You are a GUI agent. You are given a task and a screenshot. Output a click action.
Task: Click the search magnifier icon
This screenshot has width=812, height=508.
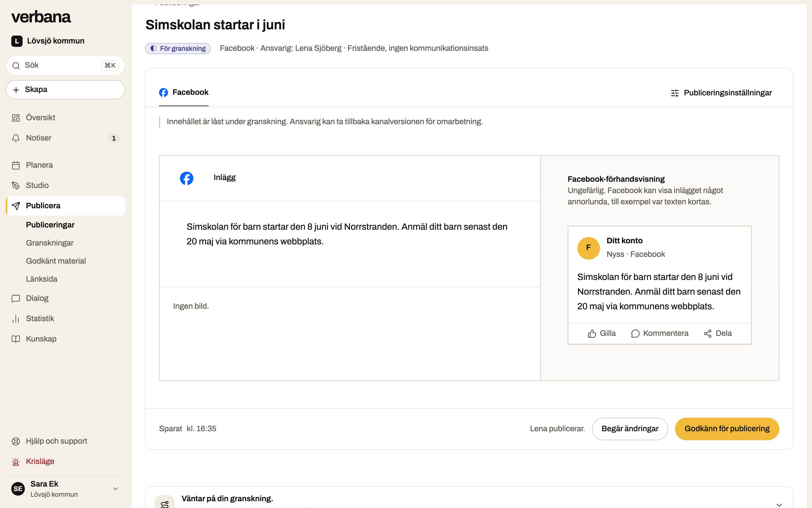point(16,65)
